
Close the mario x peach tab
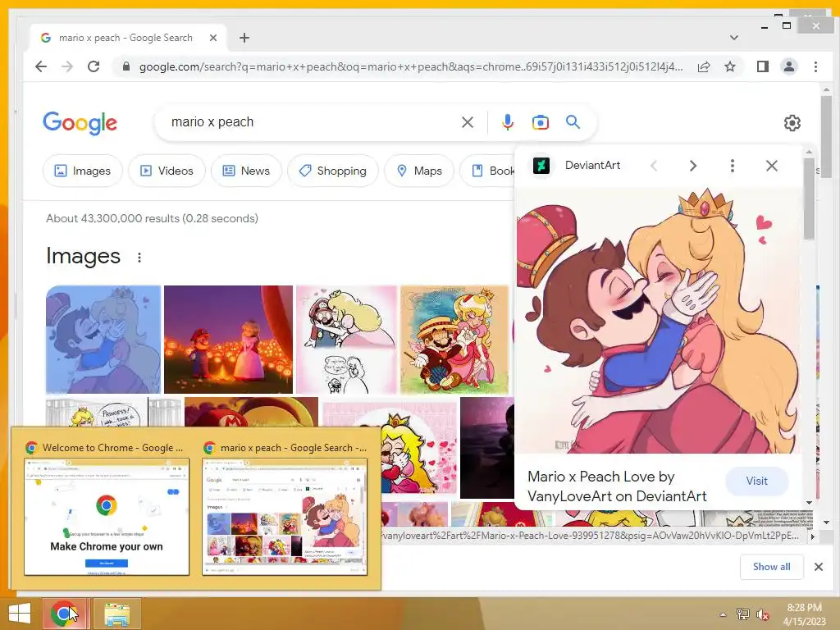click(x=213, y=38)
